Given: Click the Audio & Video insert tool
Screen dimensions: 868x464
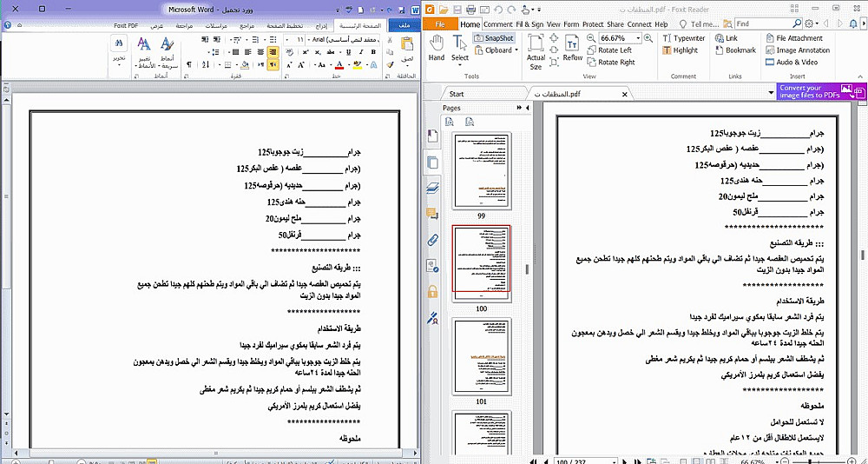Looking at the screenshot, I should pos(792,63).
